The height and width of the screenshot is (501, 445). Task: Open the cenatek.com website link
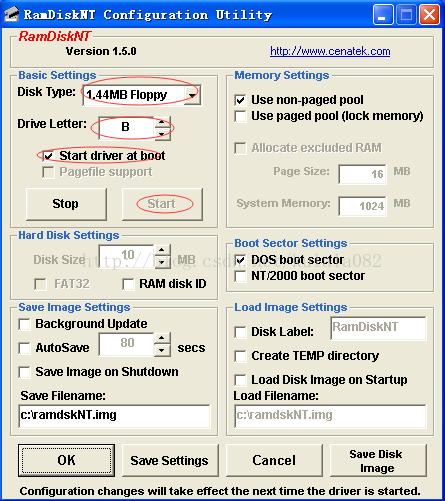click(x=330, y=51)
